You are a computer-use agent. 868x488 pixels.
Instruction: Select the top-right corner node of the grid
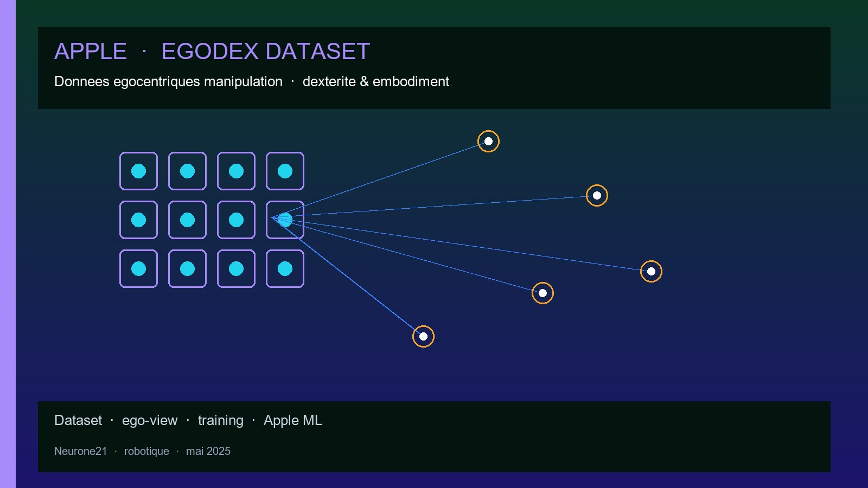point(285,171)
